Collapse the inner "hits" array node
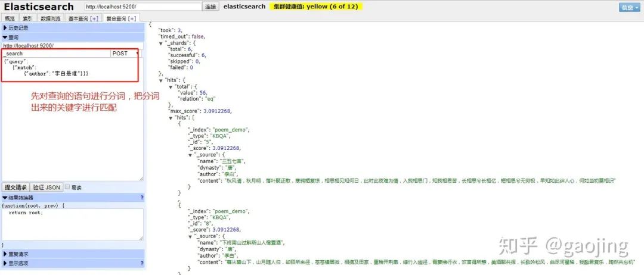The image size is (644, 275). pyautogui.click(x=171, y=118)
